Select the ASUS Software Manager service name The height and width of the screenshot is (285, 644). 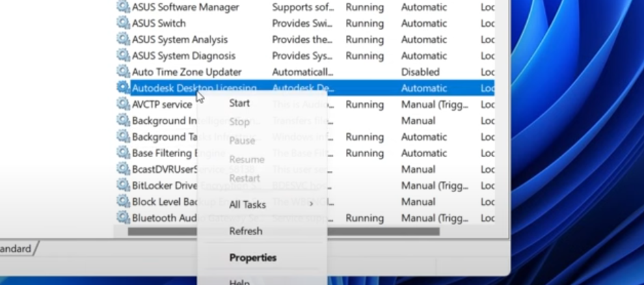[x=185, y=7]
